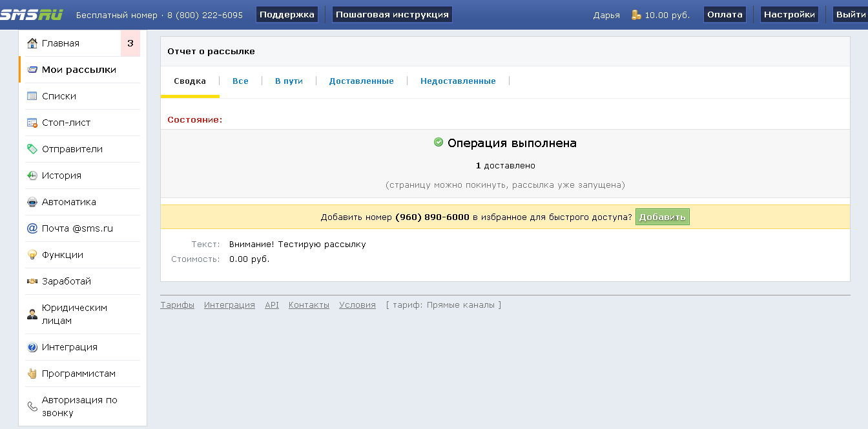Open the Заработай section
The image size is (868, 429).
coord(66,281)
